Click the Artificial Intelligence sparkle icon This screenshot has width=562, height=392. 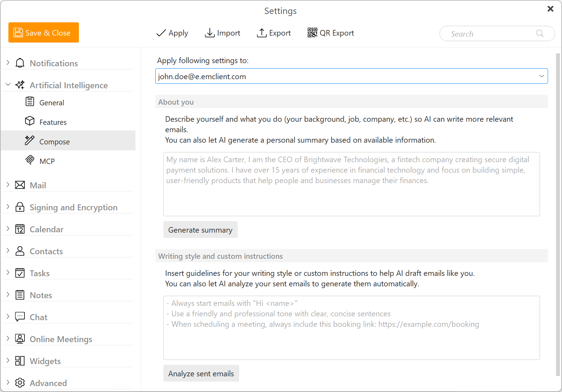tap(20, 85)
